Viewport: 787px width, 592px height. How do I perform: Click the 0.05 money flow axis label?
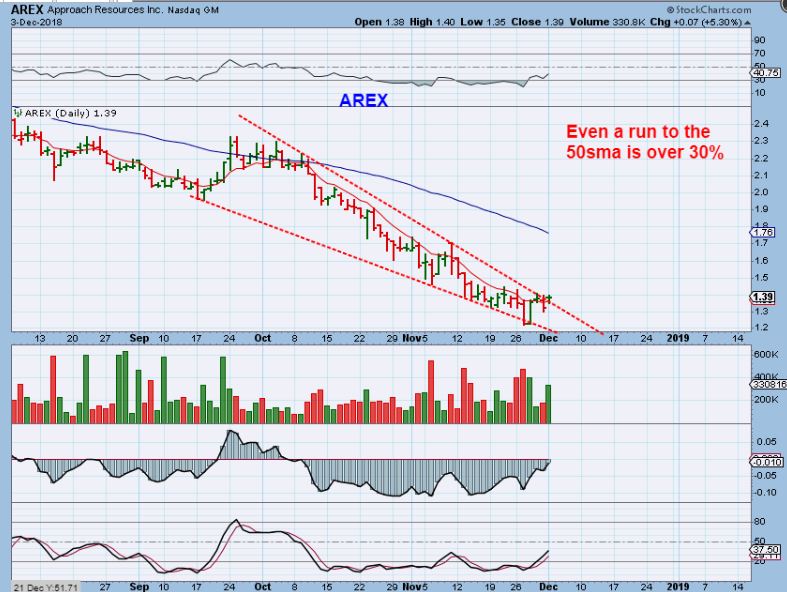766,441
